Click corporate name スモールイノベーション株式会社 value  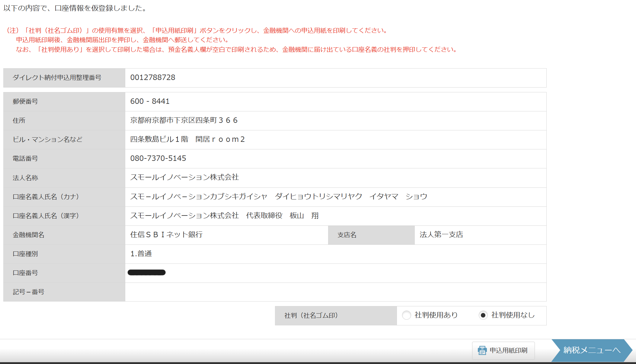(184, 177)
